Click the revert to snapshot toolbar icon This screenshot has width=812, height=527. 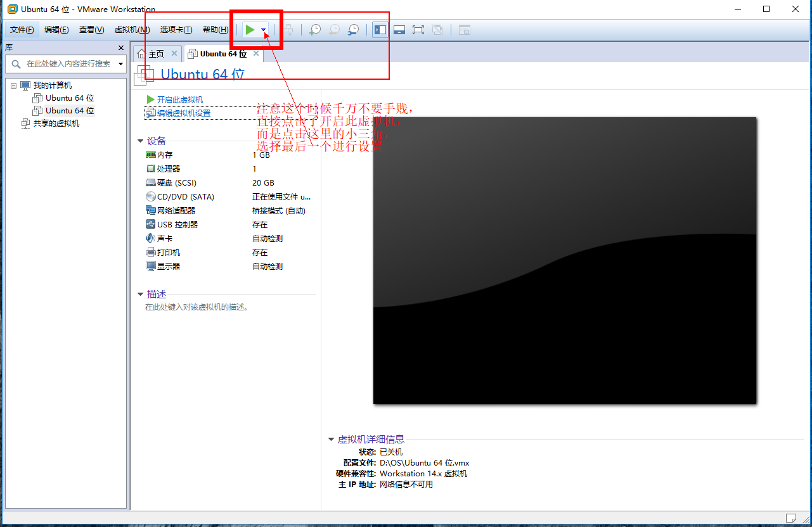(x=334, y=30)
